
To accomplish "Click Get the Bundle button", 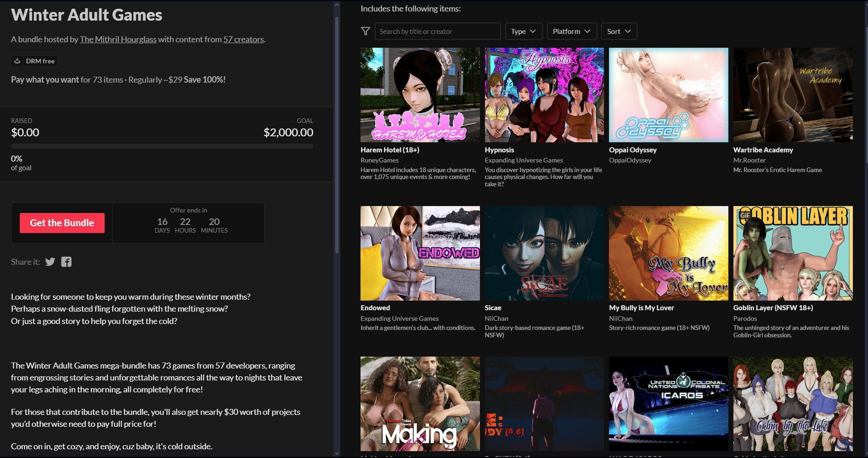I will pyautogui.click(x=62, y=223).
